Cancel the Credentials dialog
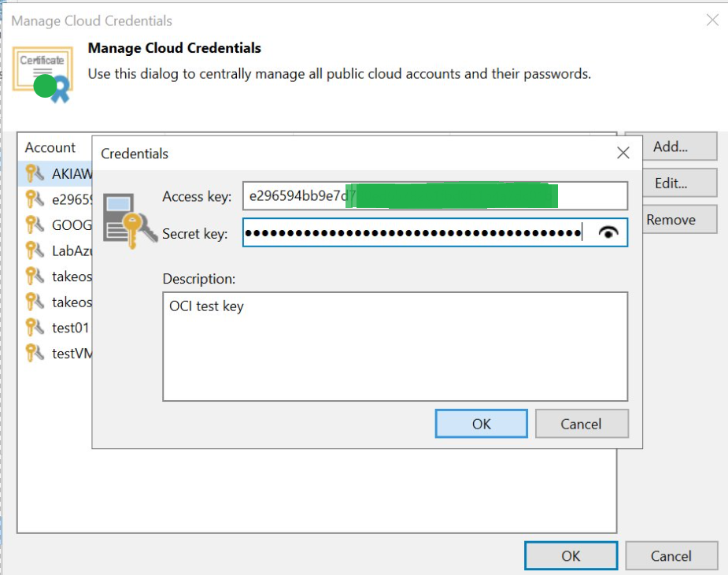The height and width of the screenshot is (575, 728). pyautogui.click(x=582, y=424)
